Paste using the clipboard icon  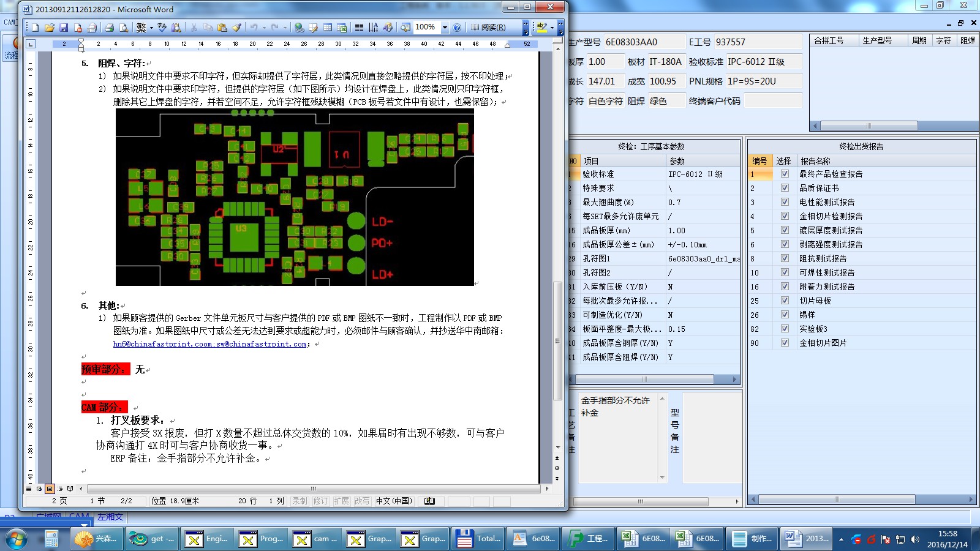(222, 28)
